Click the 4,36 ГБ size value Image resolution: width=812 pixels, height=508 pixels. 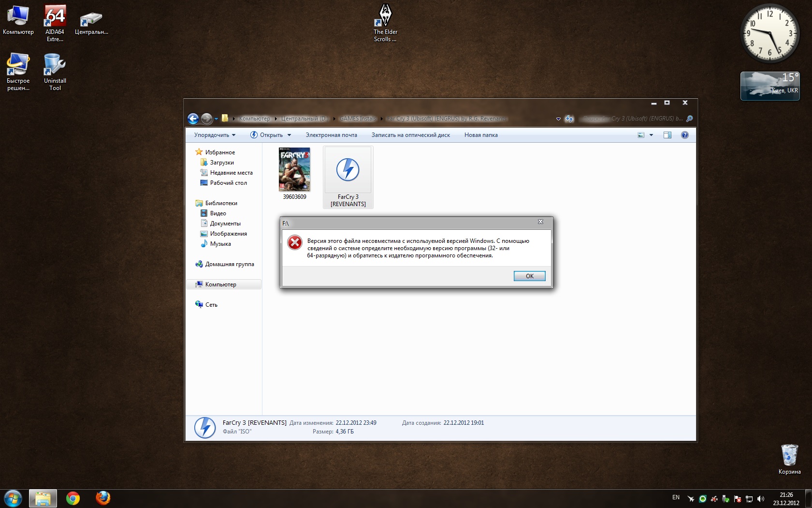pyautogui.click(x=345, y=432)
